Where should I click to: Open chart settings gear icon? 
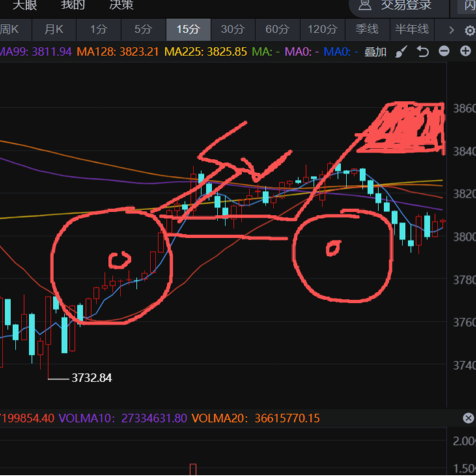point(469,31)
